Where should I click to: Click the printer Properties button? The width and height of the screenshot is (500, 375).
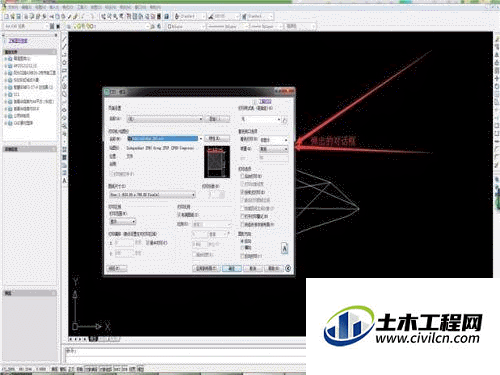[x=217, y=138]
